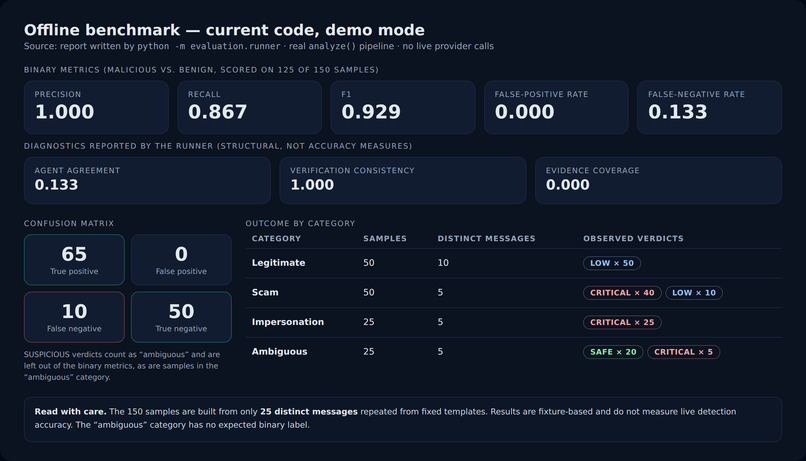Click the SAFE × 20 verdict badge
This screenshot has height=461, width=806.
coord(613,352)
